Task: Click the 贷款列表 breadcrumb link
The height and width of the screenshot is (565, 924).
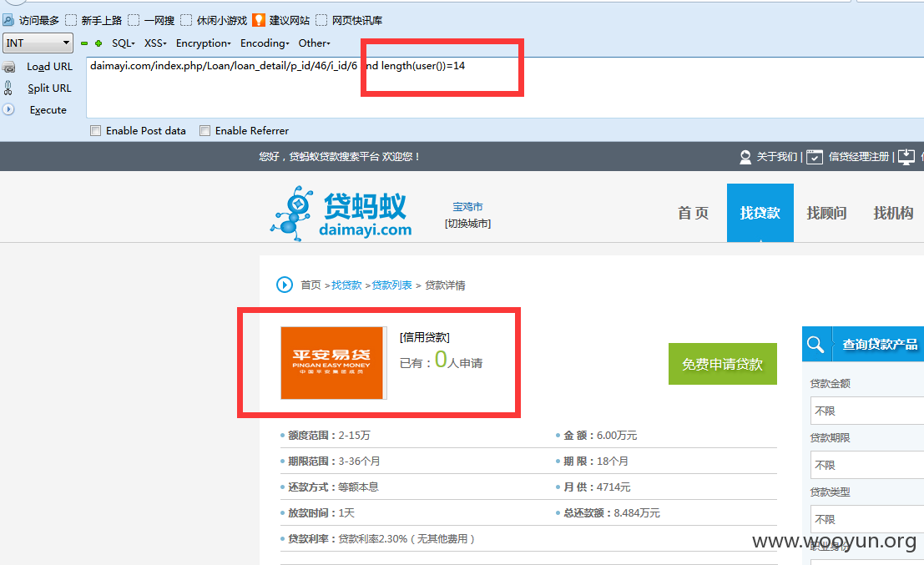Action: pyautogui.click(x=391, y=285)
